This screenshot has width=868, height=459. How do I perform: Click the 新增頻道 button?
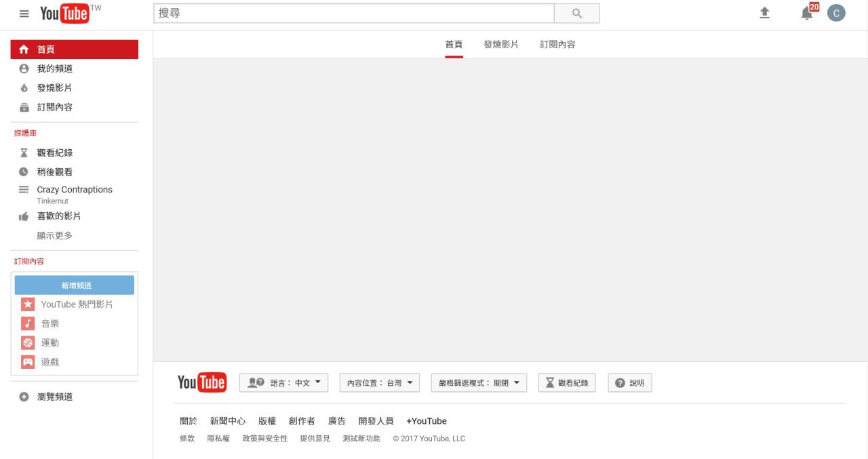[75, 285]
